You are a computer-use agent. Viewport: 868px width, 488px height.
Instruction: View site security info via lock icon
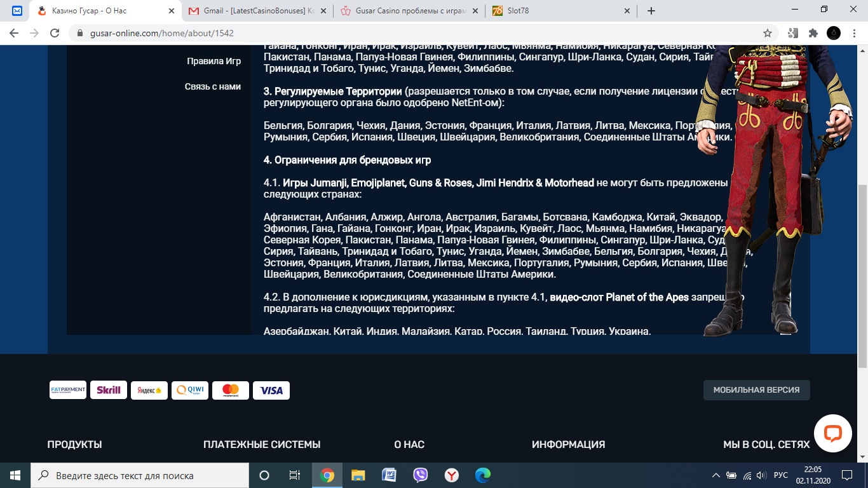pos(79,33)
